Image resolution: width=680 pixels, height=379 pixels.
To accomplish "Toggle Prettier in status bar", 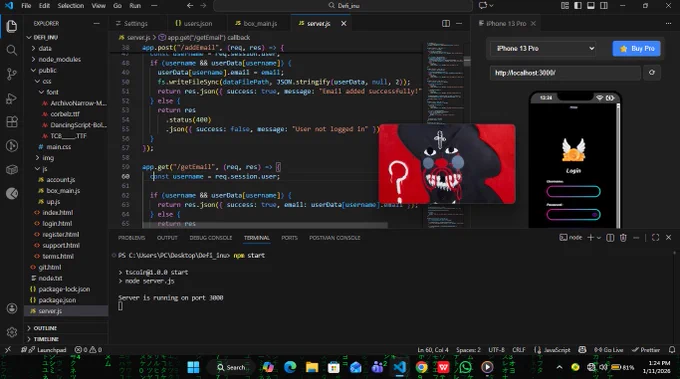I will (x=646, y=350).
